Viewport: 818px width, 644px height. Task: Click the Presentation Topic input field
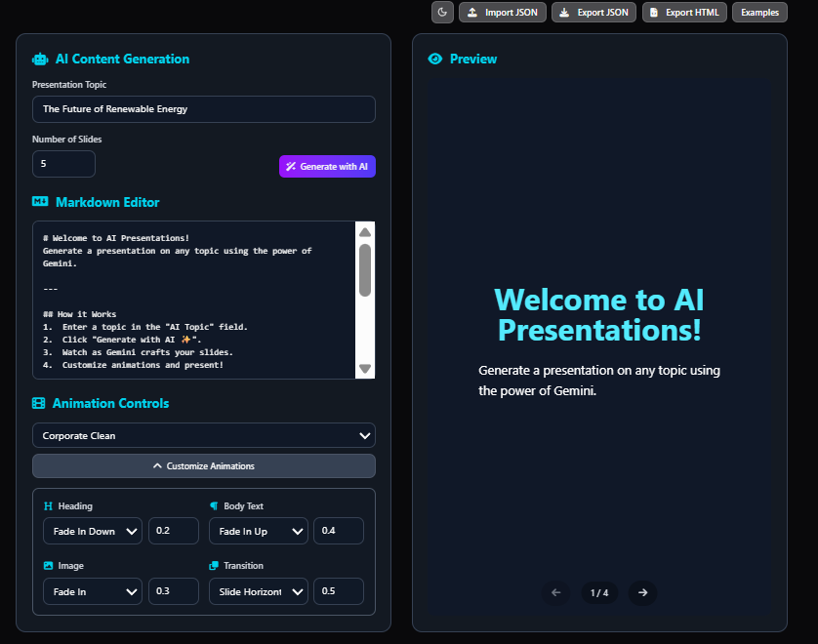click(x=203, y=109)
